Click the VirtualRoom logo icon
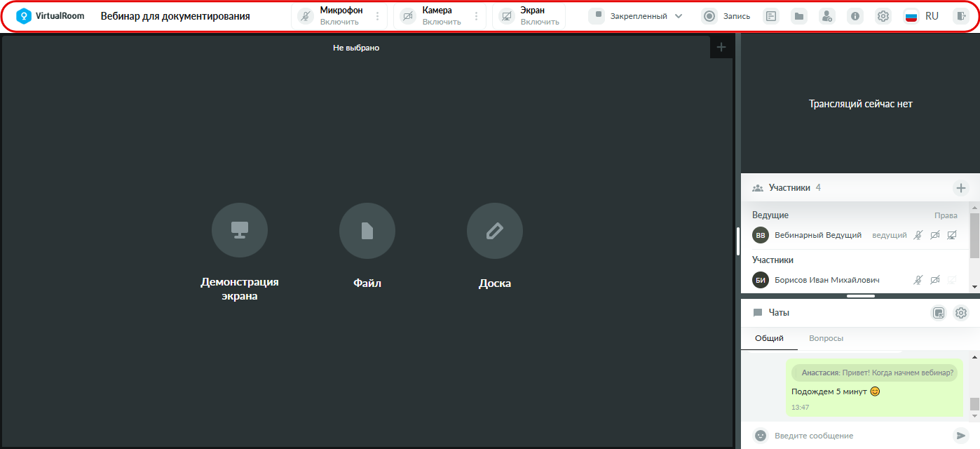This screenshot has height=449, width=980. 25,16
